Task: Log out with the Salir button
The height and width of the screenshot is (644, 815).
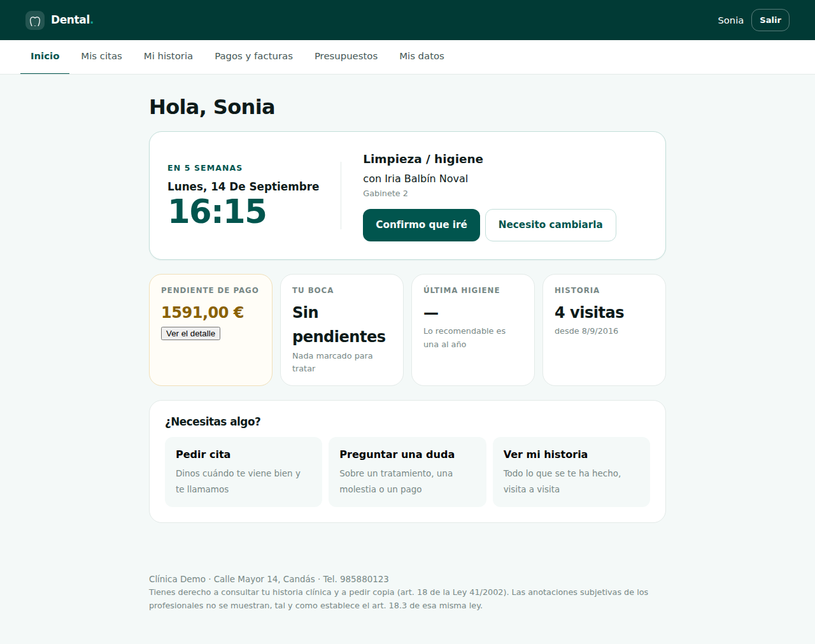Action: [x=770, y=20]
